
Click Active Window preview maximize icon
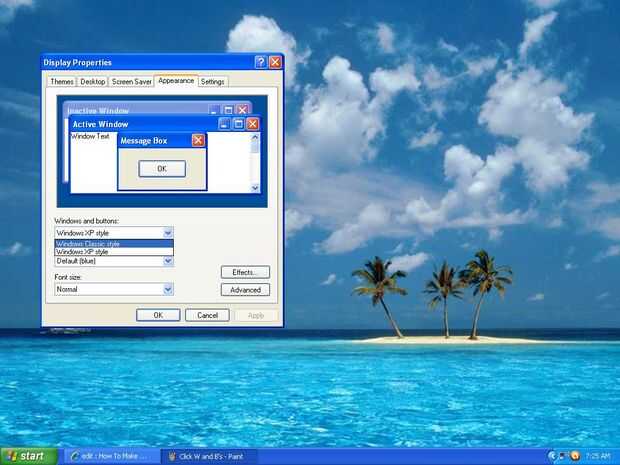coord(238,124)
